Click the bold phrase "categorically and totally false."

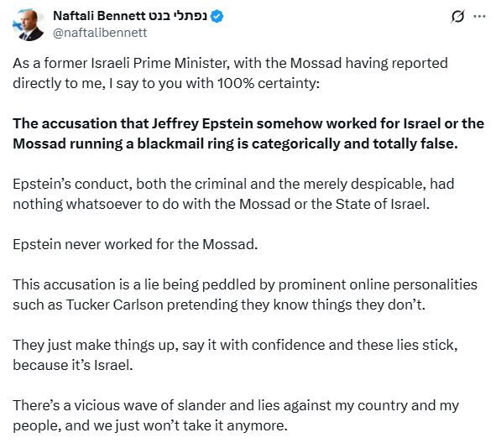(x=355, y=143)
